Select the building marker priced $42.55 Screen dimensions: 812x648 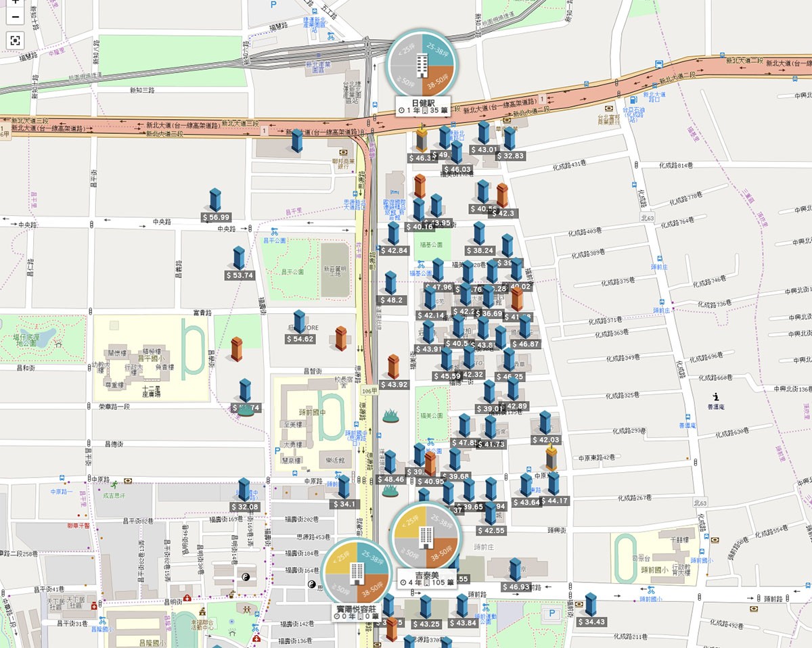tap(491, 514)
